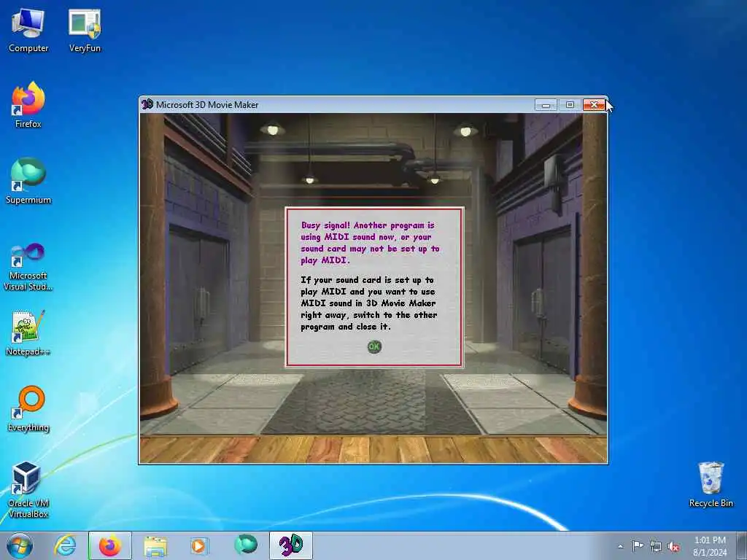Click the Show Desktop strip on the taskbar

point(742,545)
